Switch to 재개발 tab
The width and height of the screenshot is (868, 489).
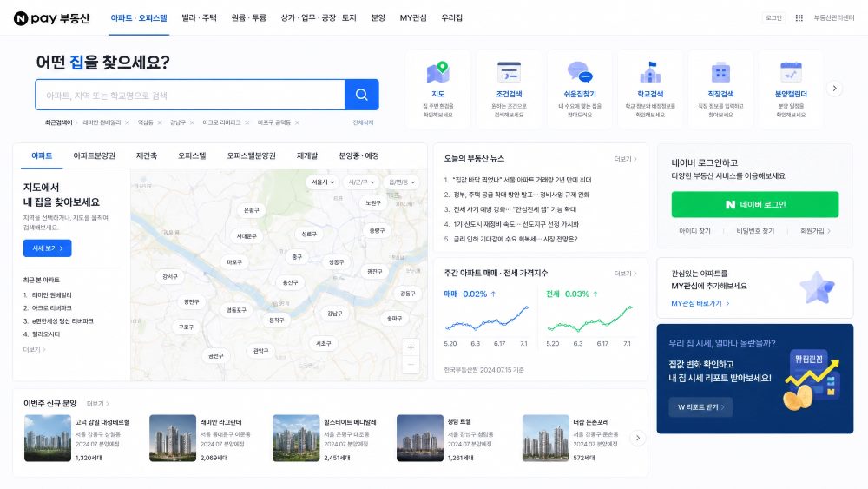point(307,155)
